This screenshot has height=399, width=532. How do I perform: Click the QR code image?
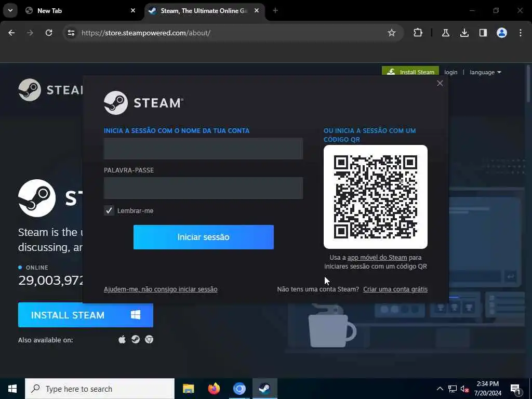[375, 197]
